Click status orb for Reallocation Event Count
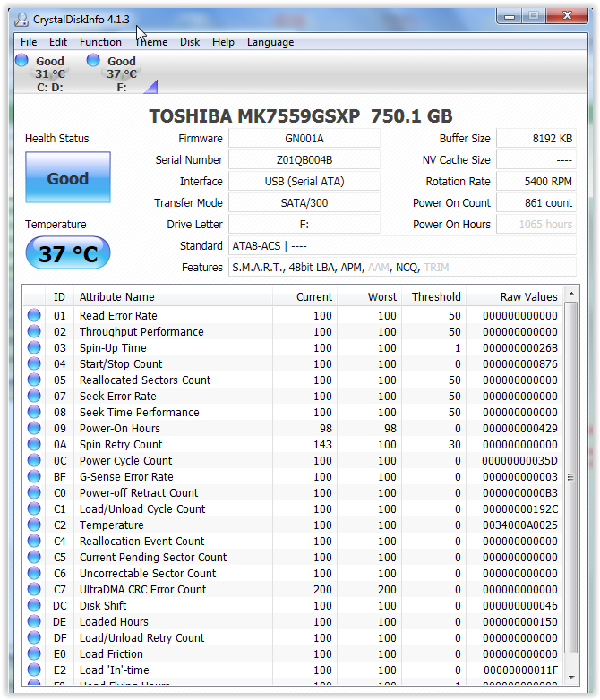 pyautogui.click(x=34, y=541)
